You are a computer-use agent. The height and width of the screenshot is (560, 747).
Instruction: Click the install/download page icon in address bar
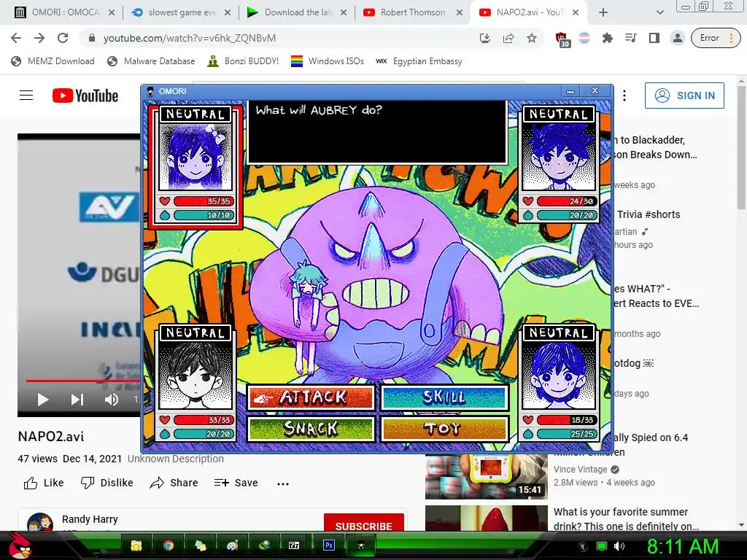point(484,38)
